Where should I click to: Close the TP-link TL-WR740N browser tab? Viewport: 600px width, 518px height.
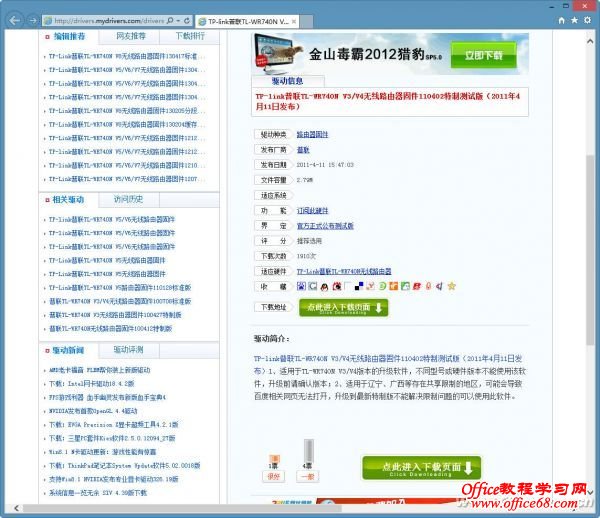pyautogui.click(x=294, y=21)
